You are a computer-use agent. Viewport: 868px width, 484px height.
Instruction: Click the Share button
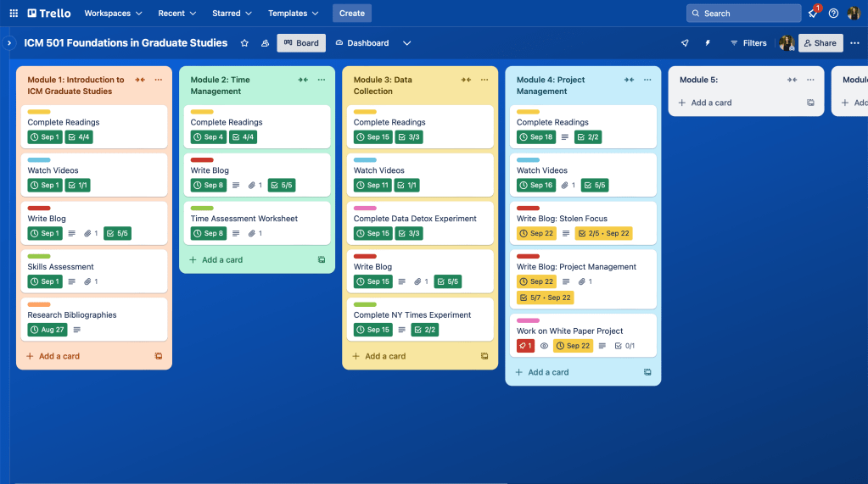[x=820, y=43]
